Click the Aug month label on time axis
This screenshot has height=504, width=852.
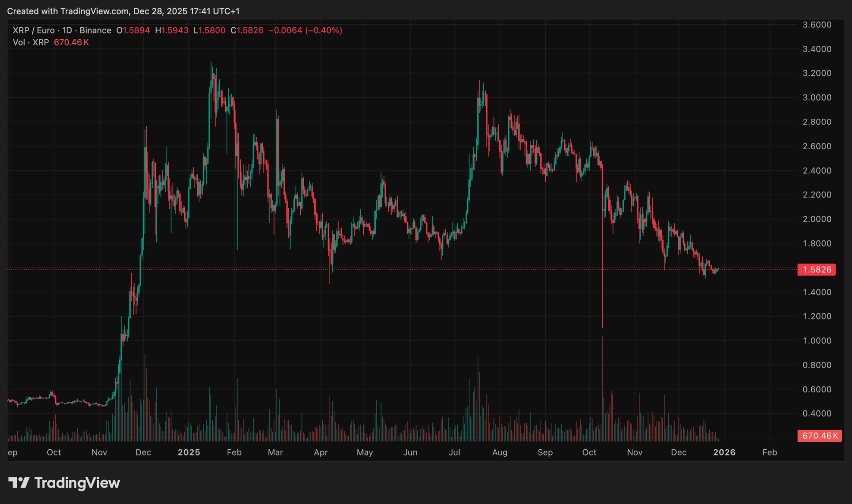tap(500, 452)
